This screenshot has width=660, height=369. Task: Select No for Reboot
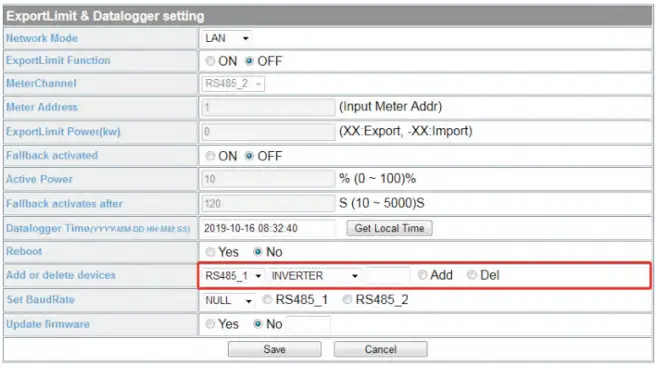click(x=258, y=252)
